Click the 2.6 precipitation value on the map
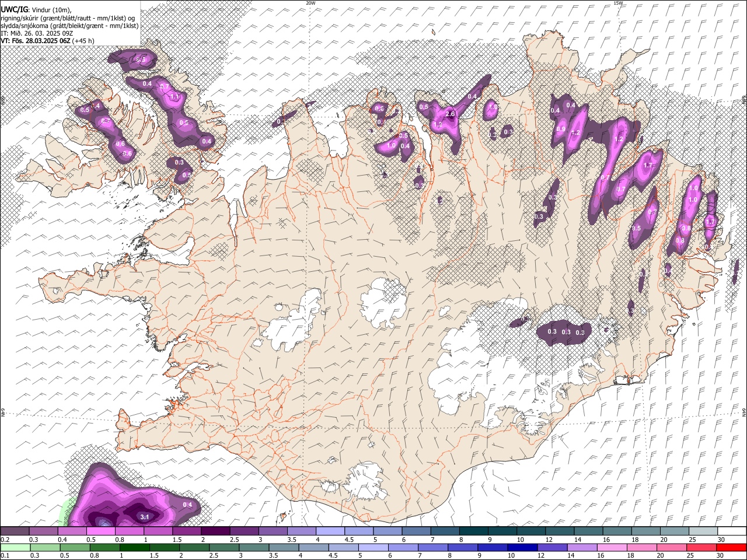Screen dimensions: 747x560 coord(450,114)
